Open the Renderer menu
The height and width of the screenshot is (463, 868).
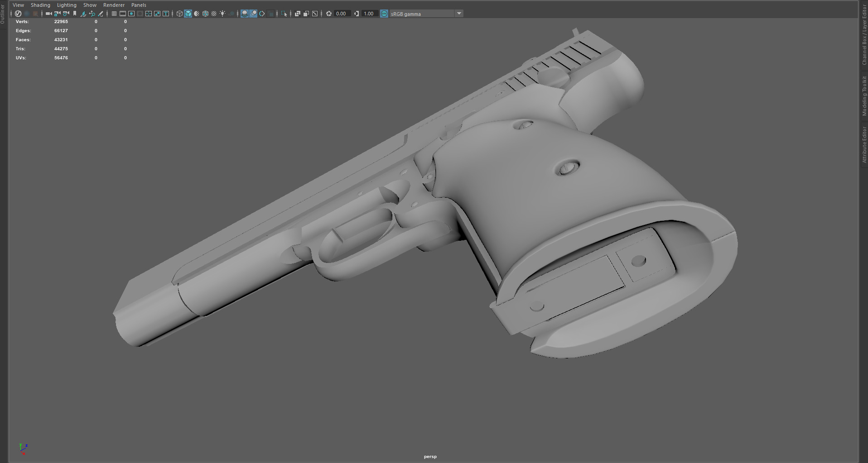[114, 5]
